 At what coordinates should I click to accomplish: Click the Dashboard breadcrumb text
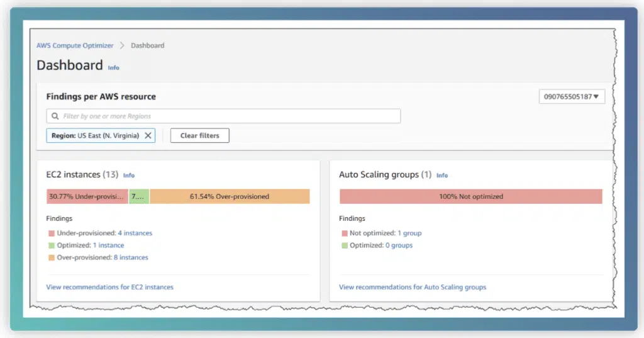147,46
